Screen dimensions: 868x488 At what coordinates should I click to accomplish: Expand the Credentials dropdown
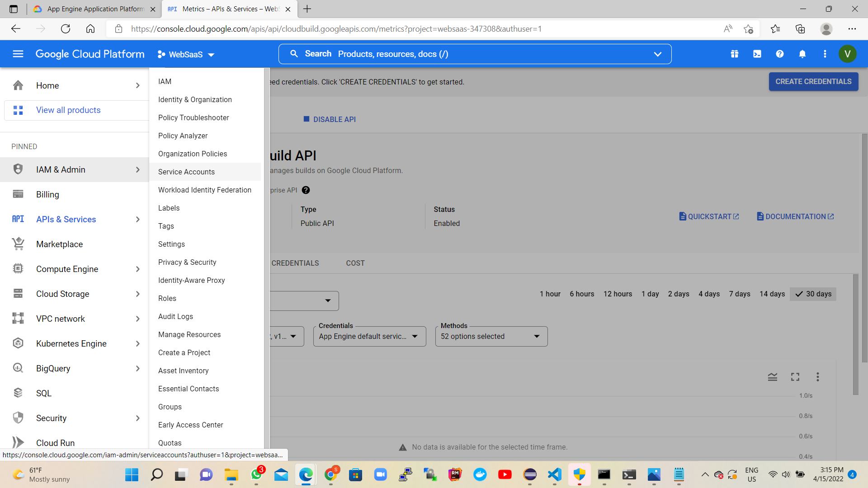click(370, 337)
